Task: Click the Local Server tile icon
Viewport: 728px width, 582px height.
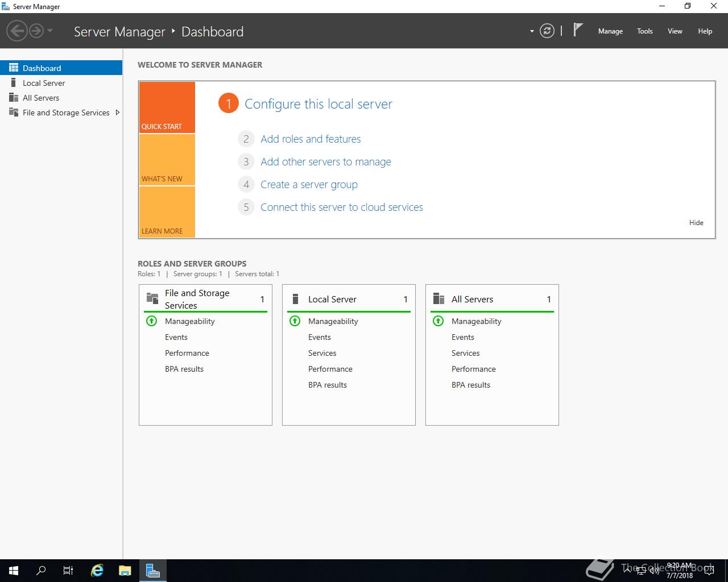Action: click(x=295, y=299)
